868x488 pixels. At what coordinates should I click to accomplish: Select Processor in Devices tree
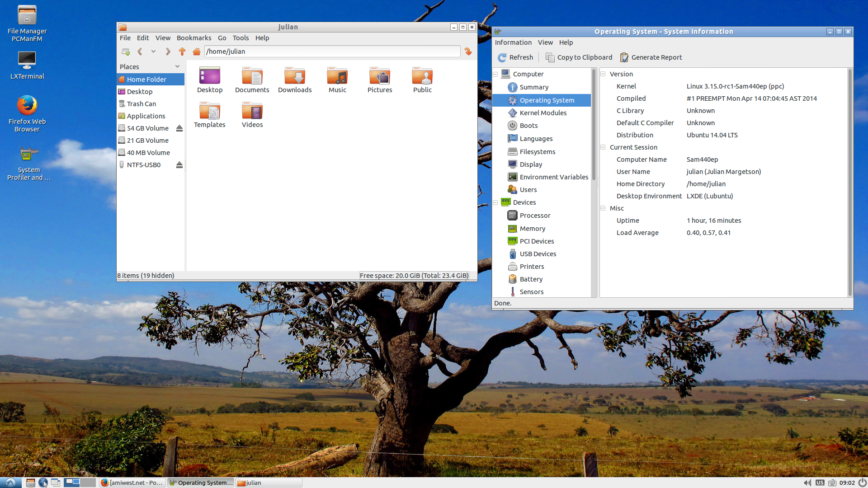535,216
